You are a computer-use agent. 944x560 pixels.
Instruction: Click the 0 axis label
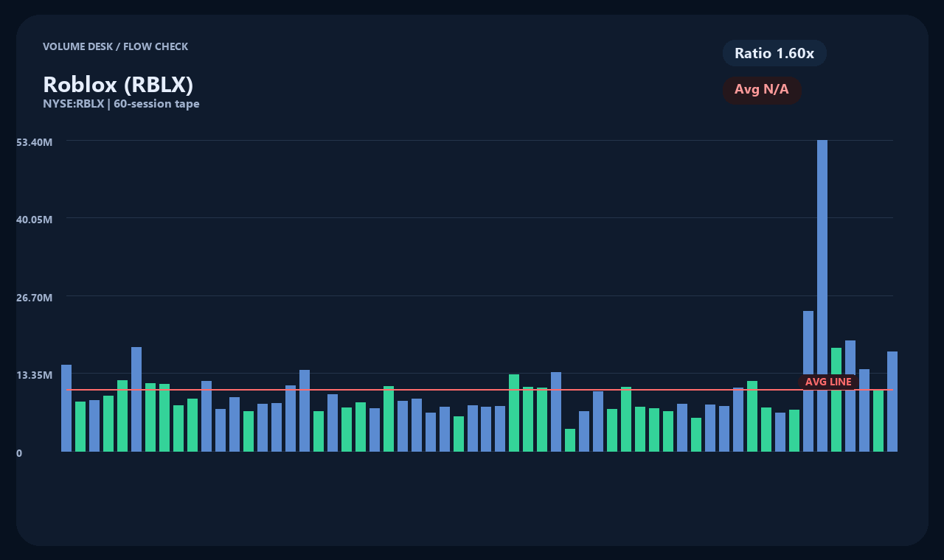pos(19,453)
